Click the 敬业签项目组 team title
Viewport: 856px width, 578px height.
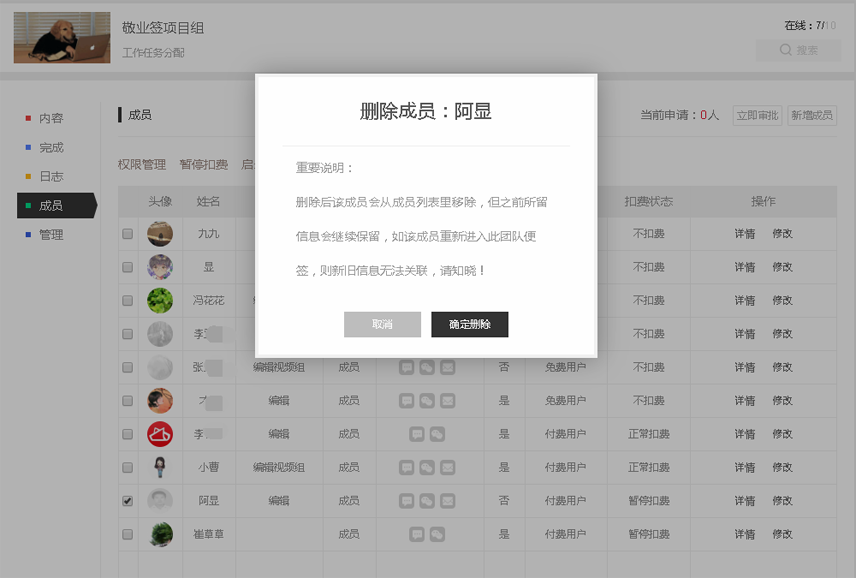pos(163,28)
